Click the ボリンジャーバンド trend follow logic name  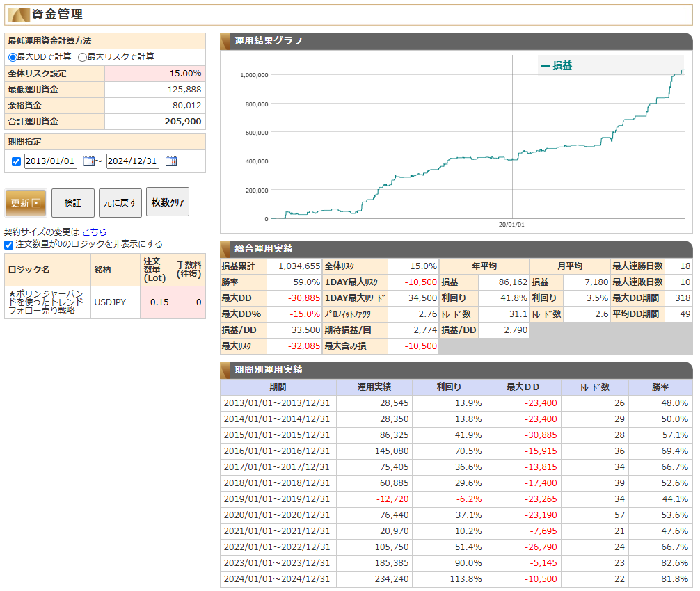pyautogui.click(x=46, y=302)
